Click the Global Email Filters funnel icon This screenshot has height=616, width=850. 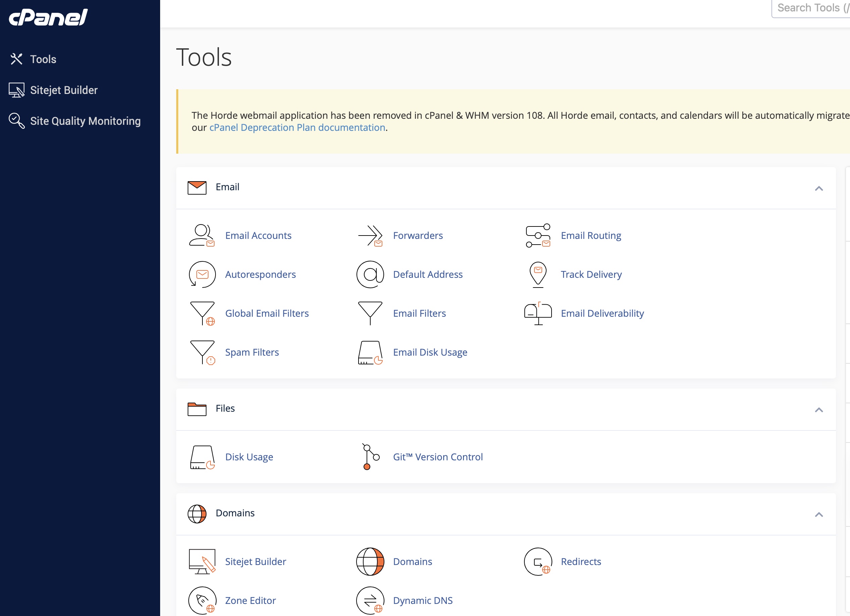202,313
